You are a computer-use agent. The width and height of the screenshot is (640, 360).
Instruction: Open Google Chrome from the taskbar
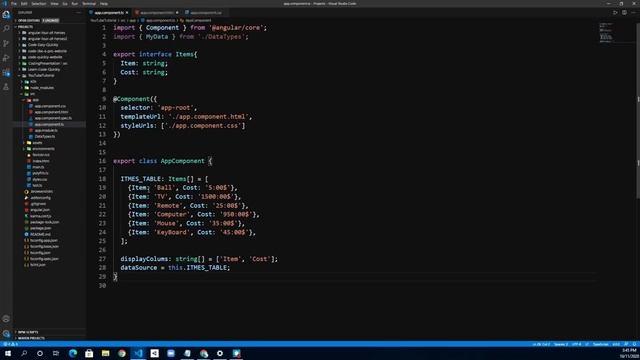[x=122, y=353]
